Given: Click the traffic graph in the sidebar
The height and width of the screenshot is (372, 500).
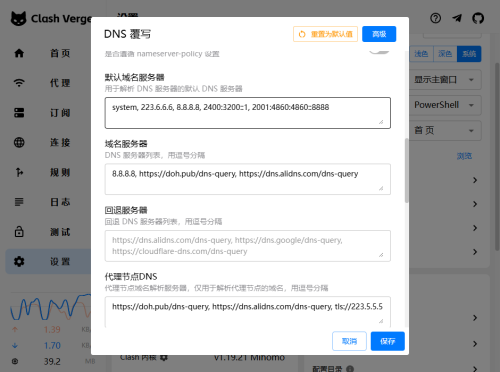Looking at the screenshot, I should point(50,307).
